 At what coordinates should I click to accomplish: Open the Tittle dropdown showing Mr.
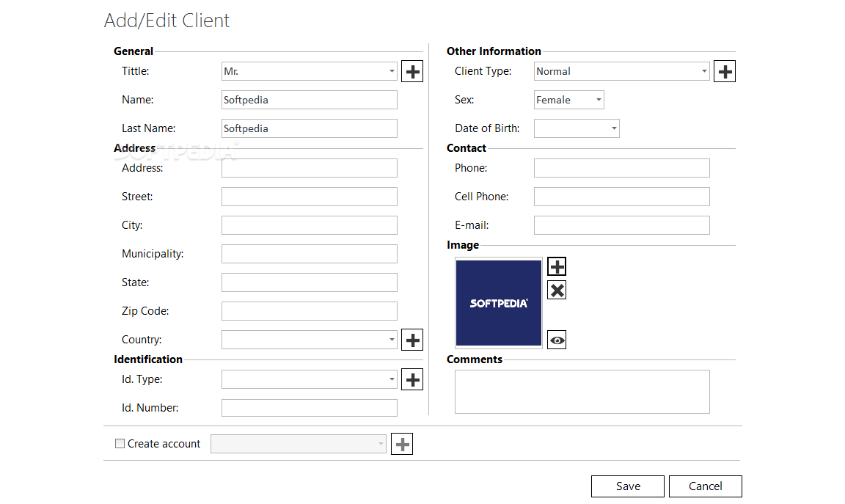(x=310, y=71)
